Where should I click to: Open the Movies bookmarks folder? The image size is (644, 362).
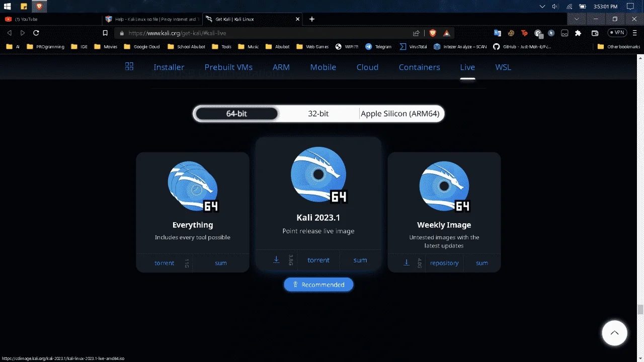pyautogui.click(x=106, y=47)
